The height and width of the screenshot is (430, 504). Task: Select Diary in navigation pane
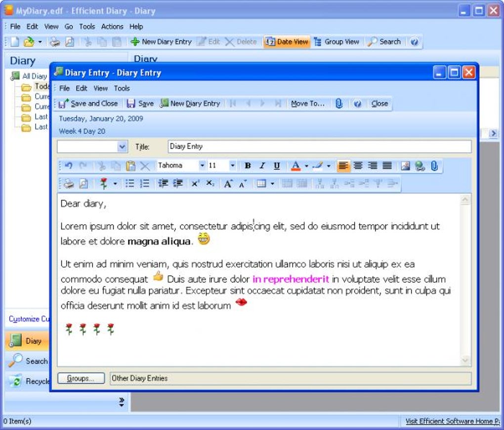[28, 341]
